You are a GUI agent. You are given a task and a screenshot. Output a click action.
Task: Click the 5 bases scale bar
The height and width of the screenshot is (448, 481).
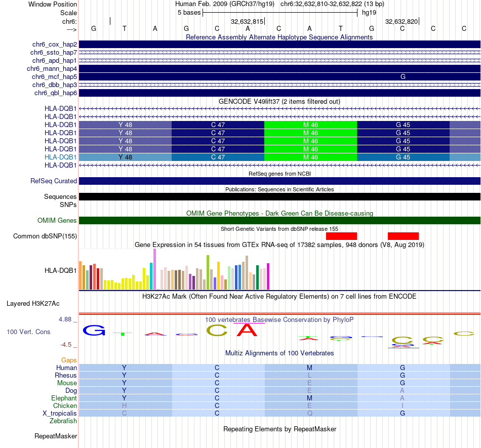tap(280, 13)
